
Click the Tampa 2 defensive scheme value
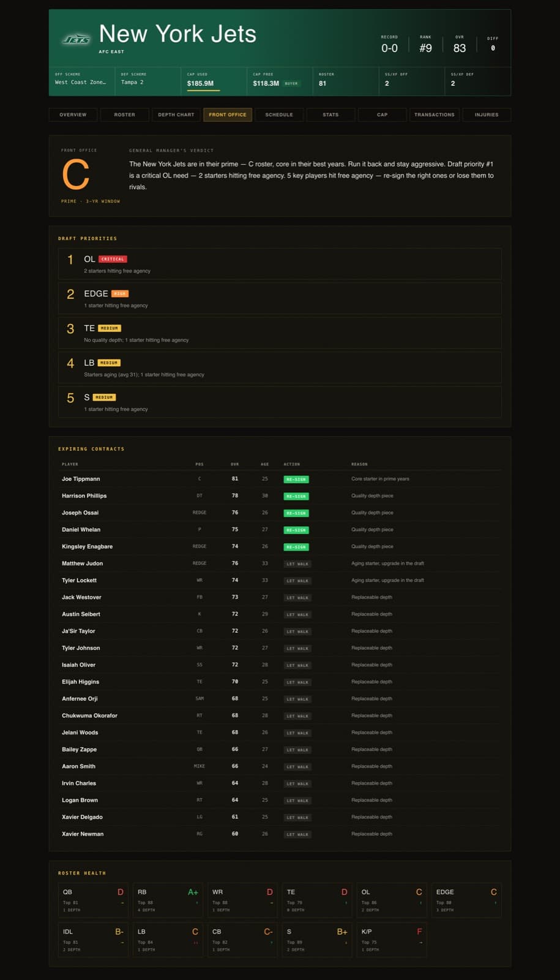[132, 82]
